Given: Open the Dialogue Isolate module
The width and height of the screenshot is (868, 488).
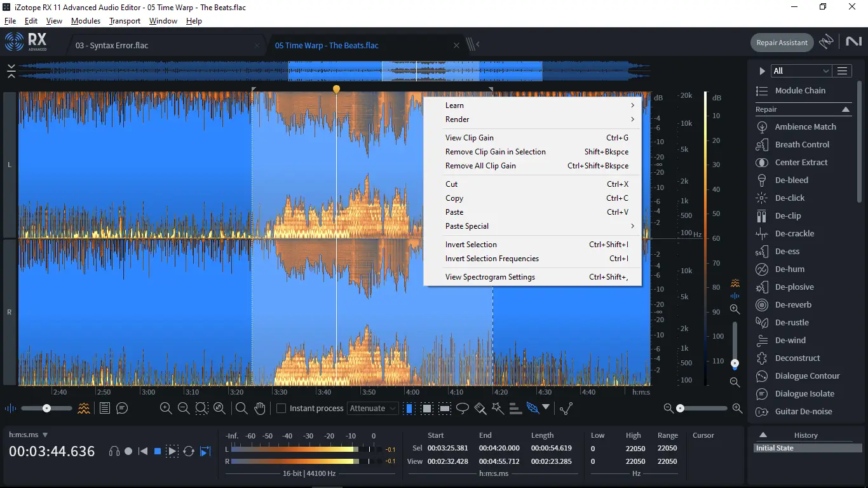Looking at the screenshot, I should 804,394.
